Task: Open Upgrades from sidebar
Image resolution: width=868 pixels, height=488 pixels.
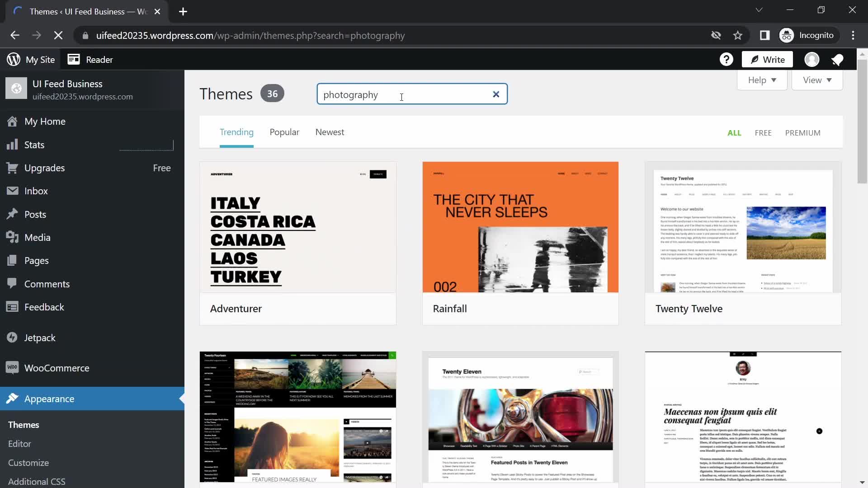Action: 44,168
